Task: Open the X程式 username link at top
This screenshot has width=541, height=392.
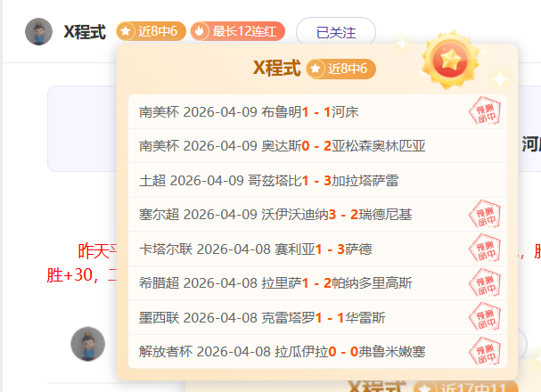Action: click(x=85, y=32)
